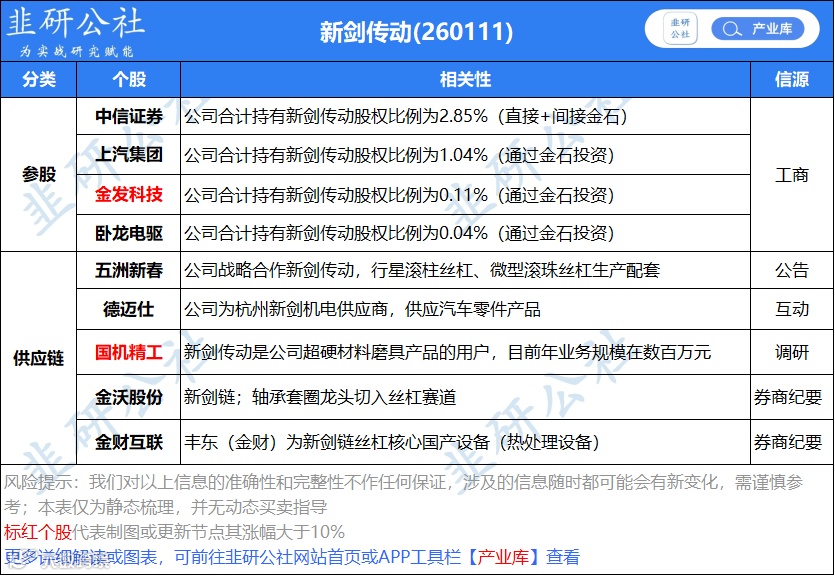Screen dimensions: 835x576
Task: Click red stock name 国机精工
Action: (x=129, y=352)
